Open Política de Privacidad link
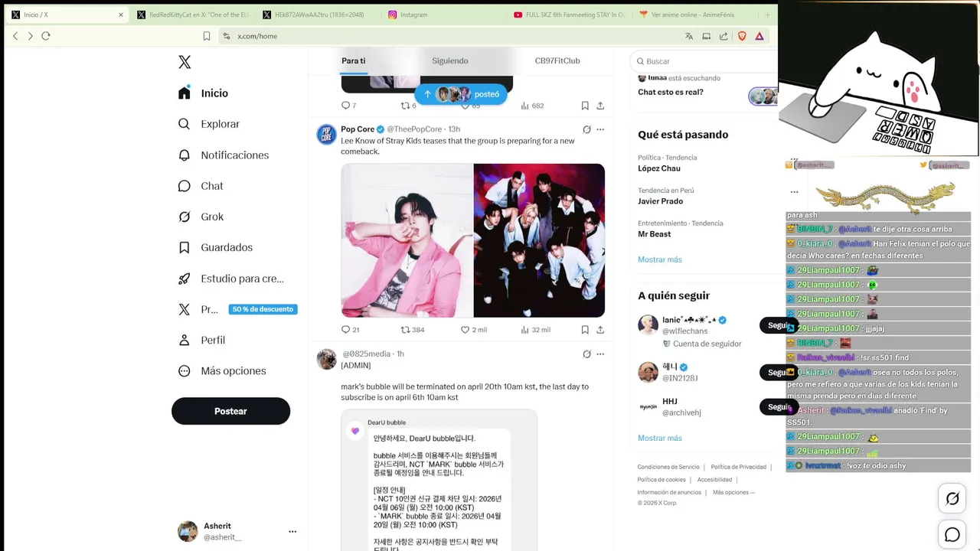Viewport: 980px width, 551px height. point(738,467)
